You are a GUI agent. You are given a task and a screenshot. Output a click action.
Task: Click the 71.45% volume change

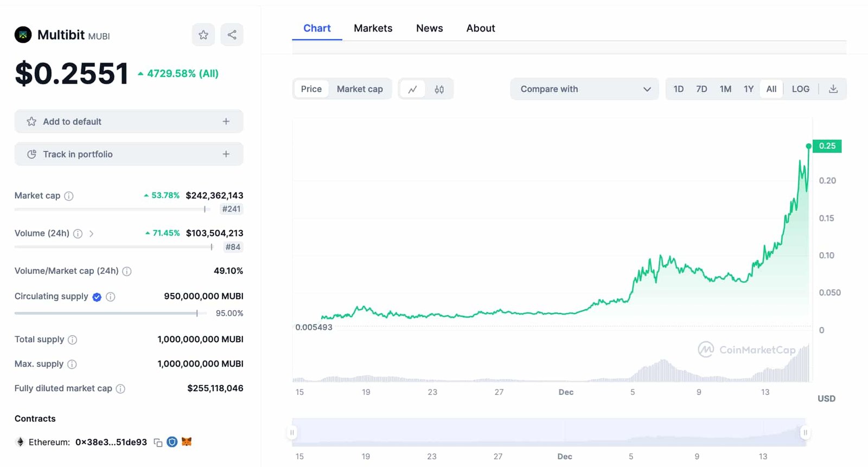pyautogui.click(x=166, y=233)
